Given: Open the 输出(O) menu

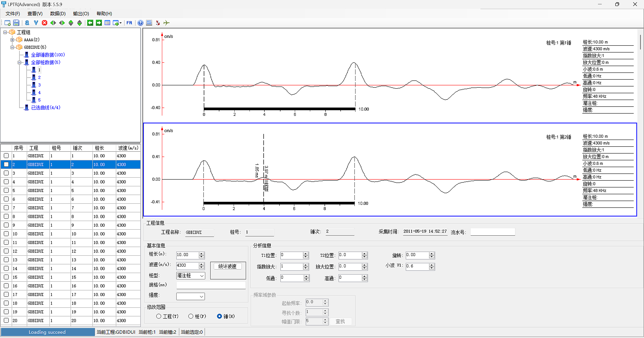Looking at the screenshot, I should pos(81,14).
